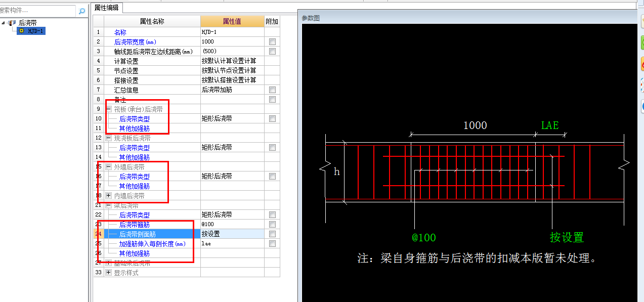
Task: Click row number 24 header cell
Action: [x=98, y=234]
